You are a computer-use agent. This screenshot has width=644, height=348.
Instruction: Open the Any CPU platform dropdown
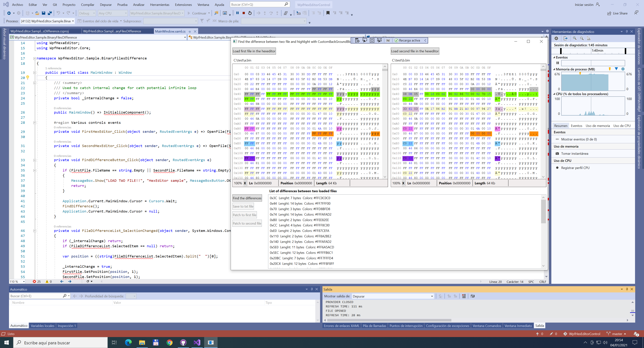pos(112,13)
